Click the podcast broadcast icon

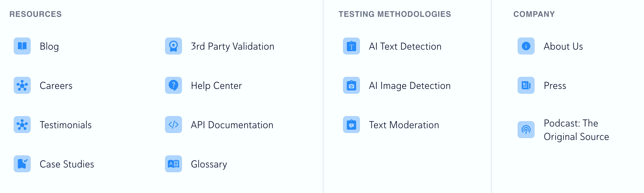526,130
